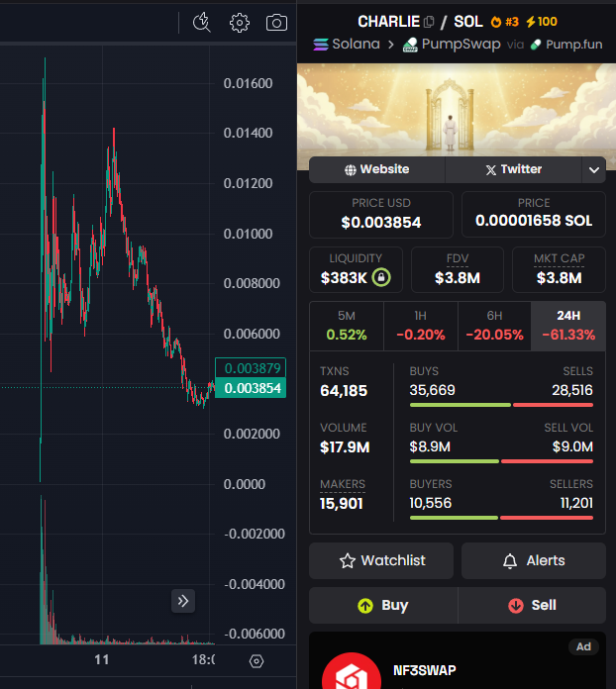Click the buys versus sells ratio bar
616x689 pixels.
501,405
